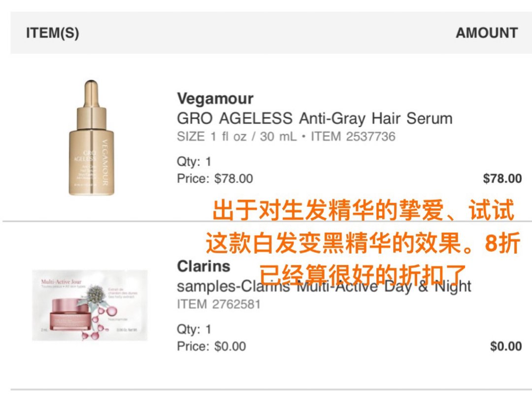Click the Vegamour brand name
532x399 pixels.
point(215,99)
